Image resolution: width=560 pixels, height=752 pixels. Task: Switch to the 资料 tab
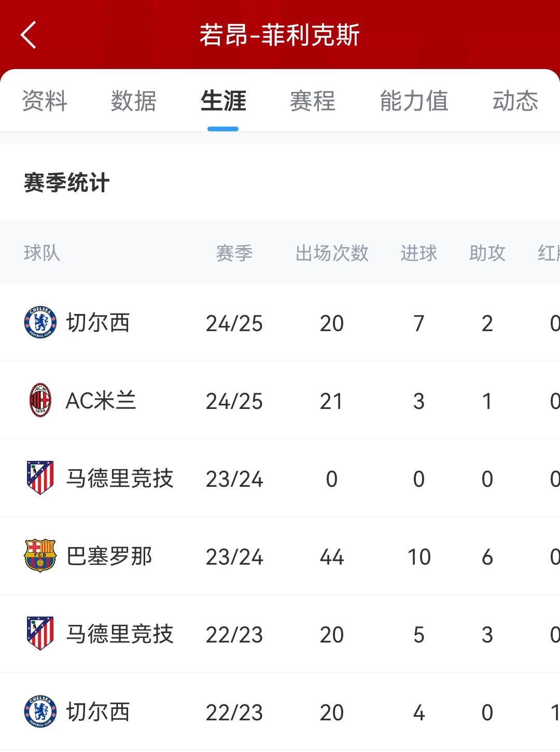(45, 101)
